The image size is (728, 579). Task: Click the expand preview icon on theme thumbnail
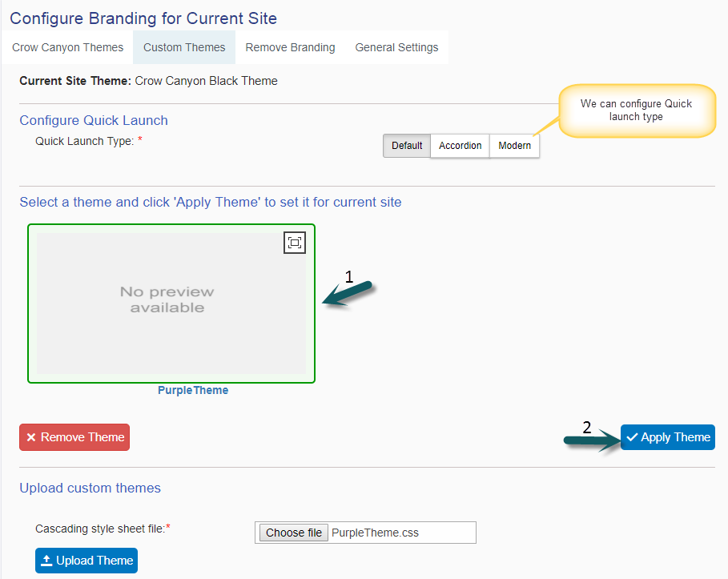(295, 243)
